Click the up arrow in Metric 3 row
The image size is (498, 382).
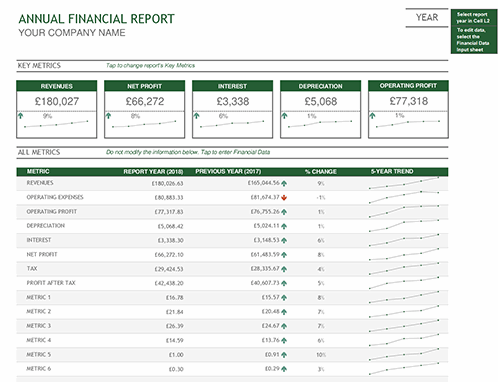[284, 326]
